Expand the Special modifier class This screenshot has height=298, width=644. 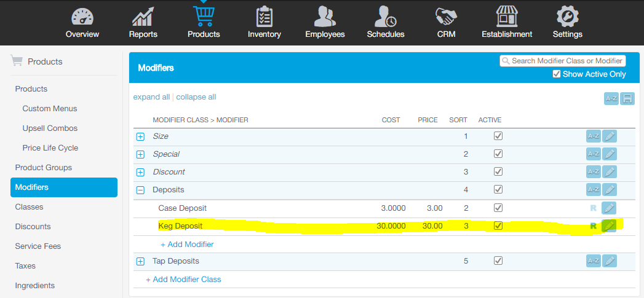pyautogui.click(x=140, y=154)
